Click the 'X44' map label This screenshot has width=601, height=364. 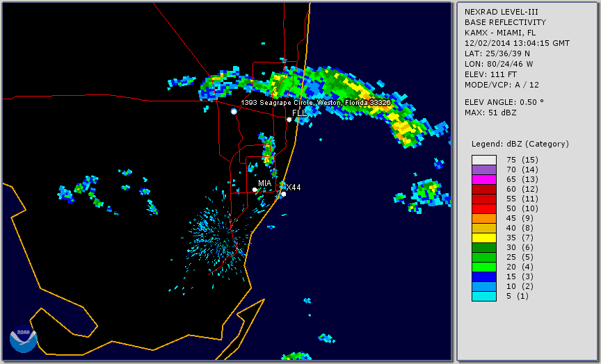point(294,187)
